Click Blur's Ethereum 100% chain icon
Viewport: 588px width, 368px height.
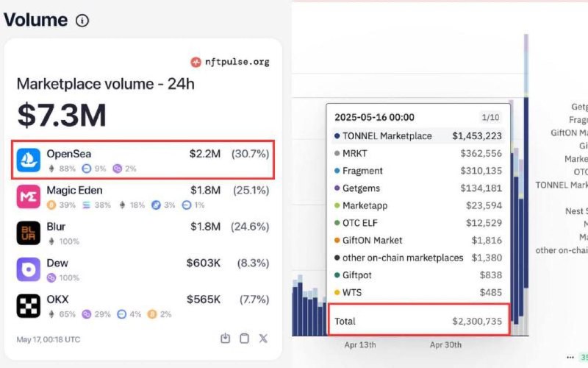coord(51,241)
